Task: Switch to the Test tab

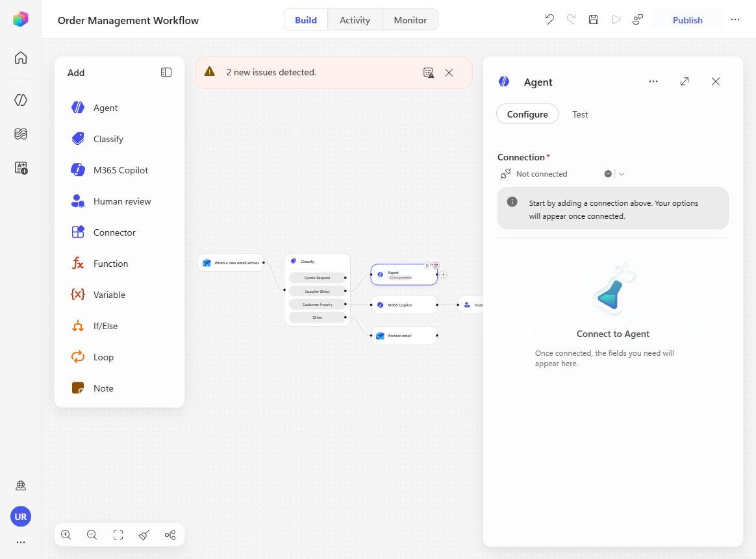Action: pos(580,114)
